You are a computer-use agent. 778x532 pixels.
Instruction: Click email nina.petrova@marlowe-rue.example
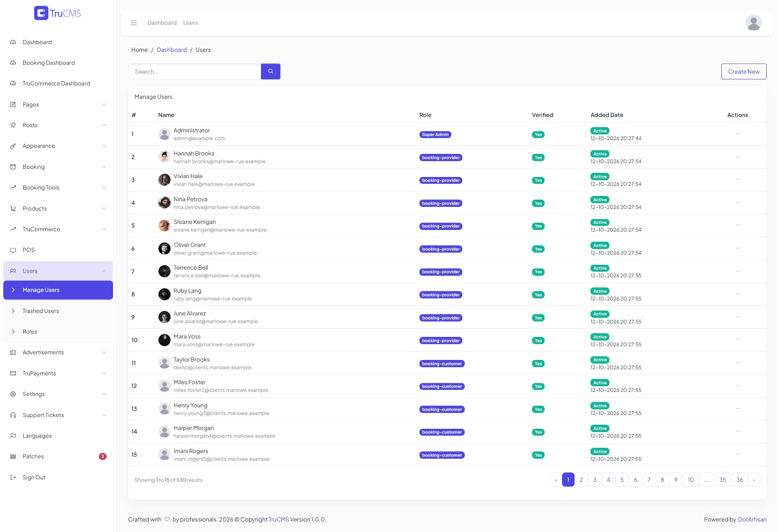pos(217,207)
